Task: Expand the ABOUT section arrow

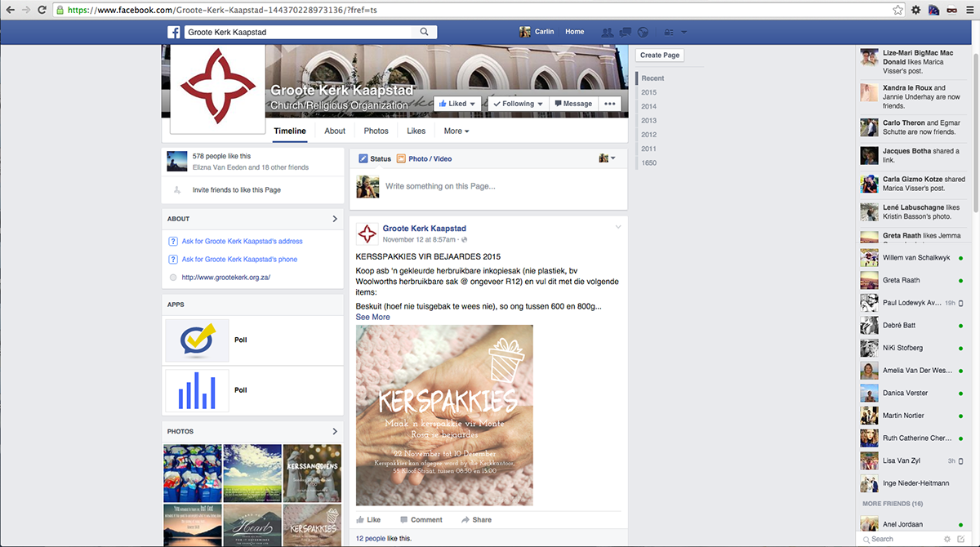Action: point(335,219)
